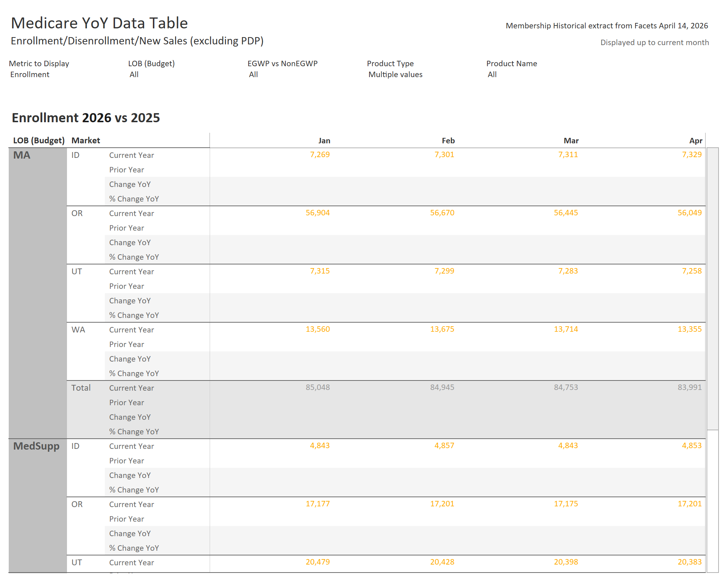The height and width of the screenshot is (582, 728).
Task: Click the MedSupp row label
Action: click(37, 446)
